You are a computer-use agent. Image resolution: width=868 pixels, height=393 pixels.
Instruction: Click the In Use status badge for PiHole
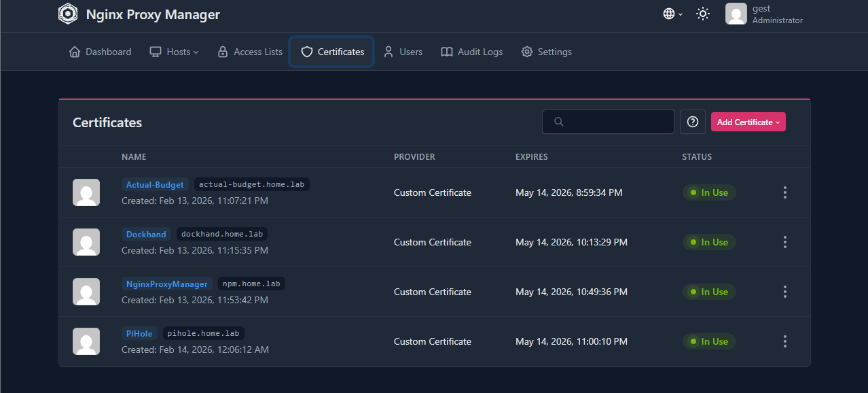(709, 341)
